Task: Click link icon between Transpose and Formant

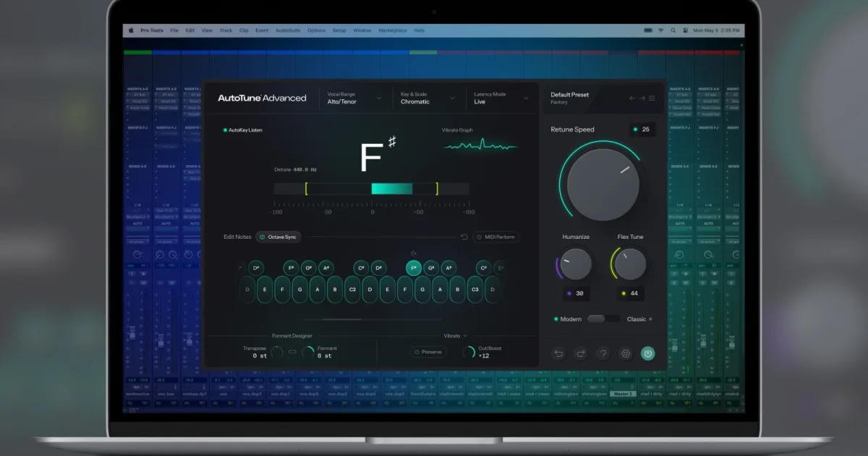Action: coord(293,352)
